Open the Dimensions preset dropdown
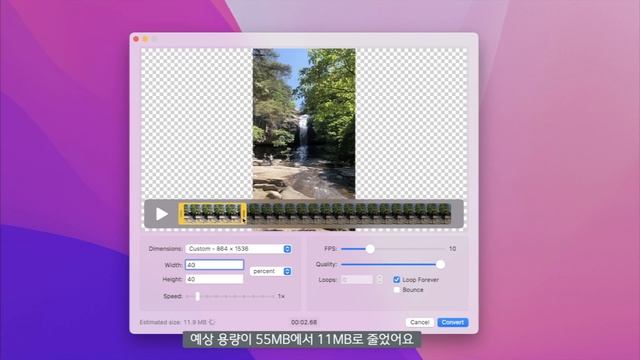Viewport: 640px width, 360px height. click(x=238, y=249)
